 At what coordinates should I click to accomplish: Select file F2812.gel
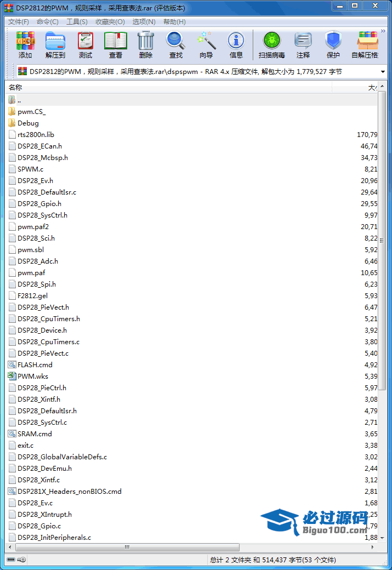coord(32,296)
